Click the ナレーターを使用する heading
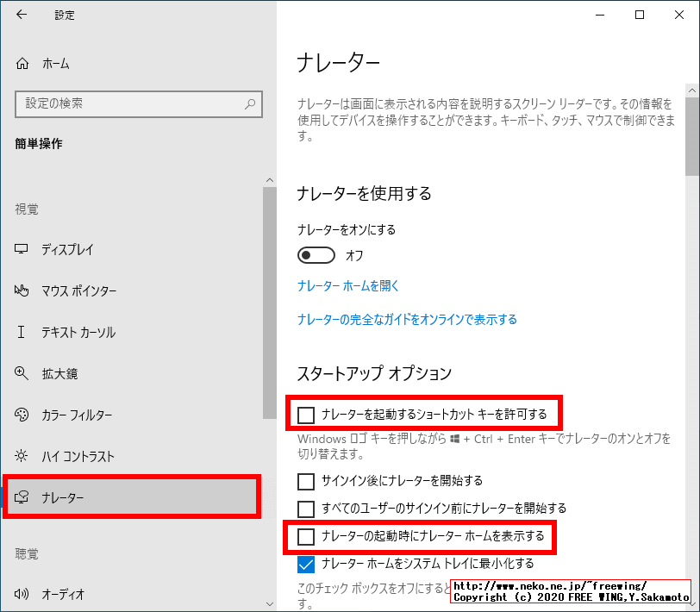700x612 pixels. click(x=365, y=194)
